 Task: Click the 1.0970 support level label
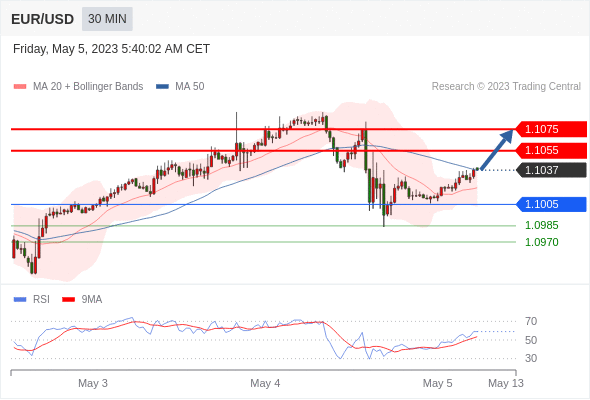coord(541,242)
